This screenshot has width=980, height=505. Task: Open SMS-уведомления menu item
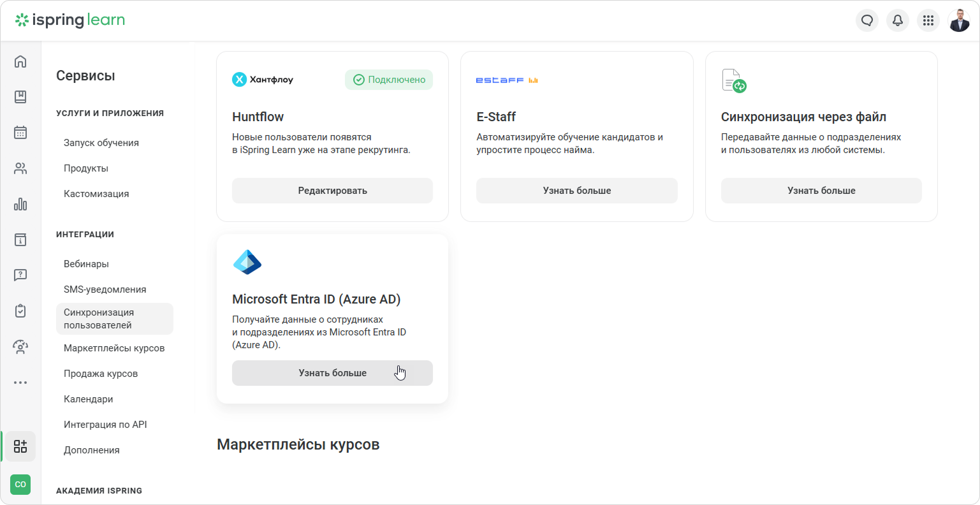(105, 289)
